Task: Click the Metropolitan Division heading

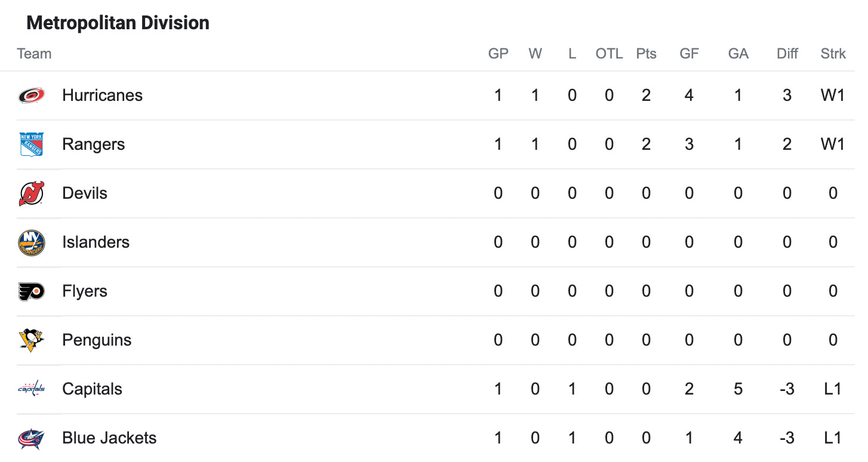Action: tap(118, 23)
